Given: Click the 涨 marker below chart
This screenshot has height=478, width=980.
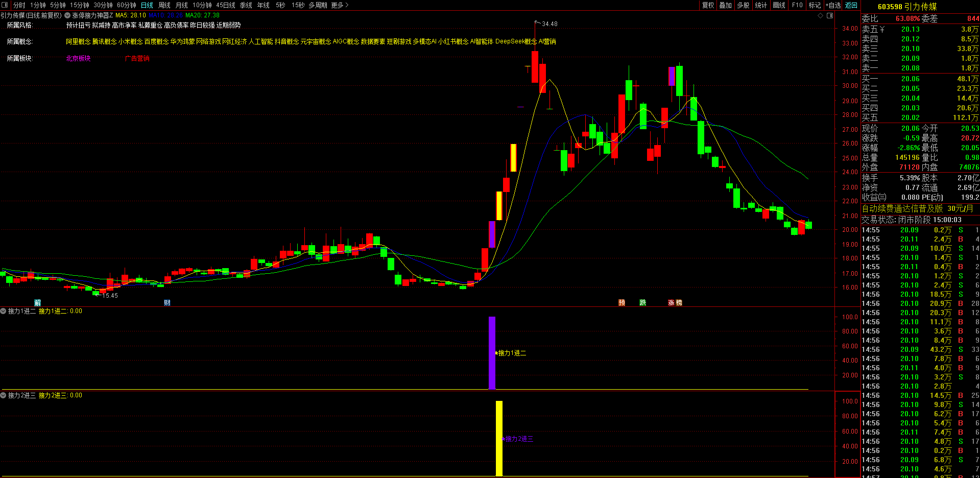Looking at the screenshot, I should (x=671, y=303).
